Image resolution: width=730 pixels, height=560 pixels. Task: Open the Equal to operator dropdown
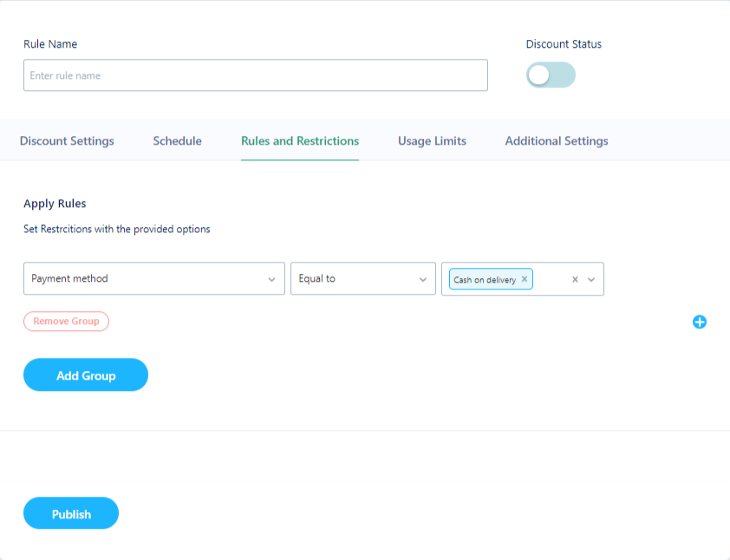click(x=363, y=278)
